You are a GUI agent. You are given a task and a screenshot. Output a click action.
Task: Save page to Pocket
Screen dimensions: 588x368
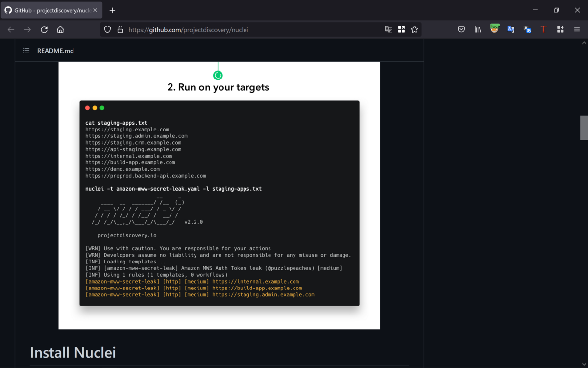tap(461, 30)
